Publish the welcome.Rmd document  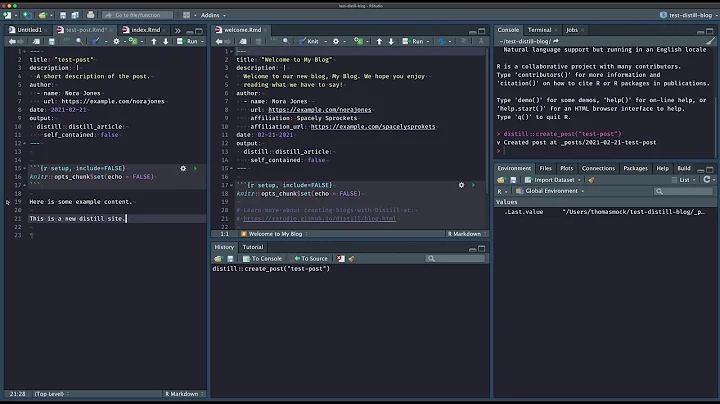(441, 41)
